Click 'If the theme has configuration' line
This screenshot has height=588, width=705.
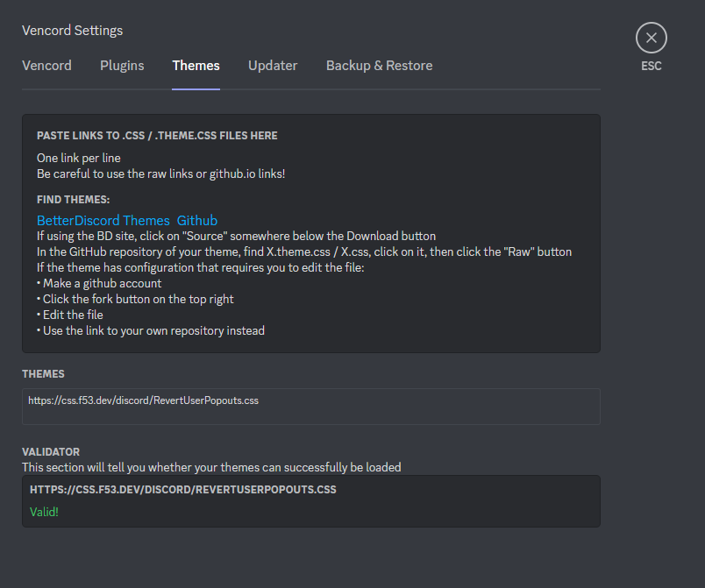201,268
